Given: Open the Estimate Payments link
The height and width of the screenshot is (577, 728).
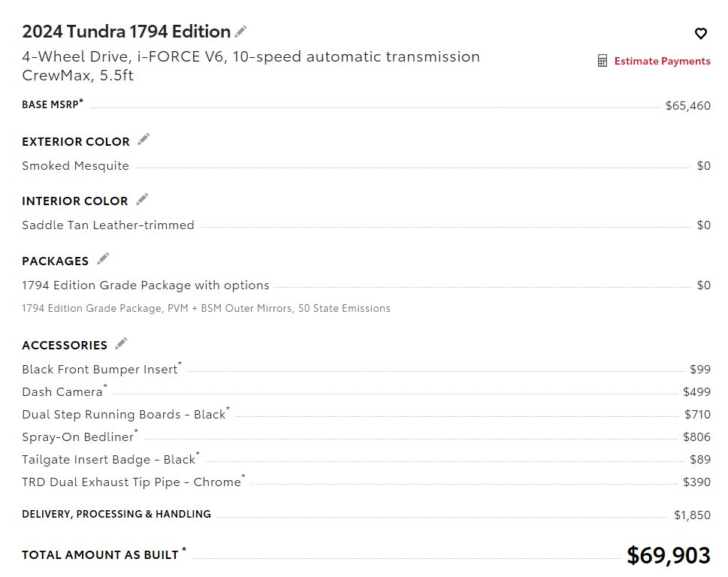Looking at the screenshot, I should 662,61.
